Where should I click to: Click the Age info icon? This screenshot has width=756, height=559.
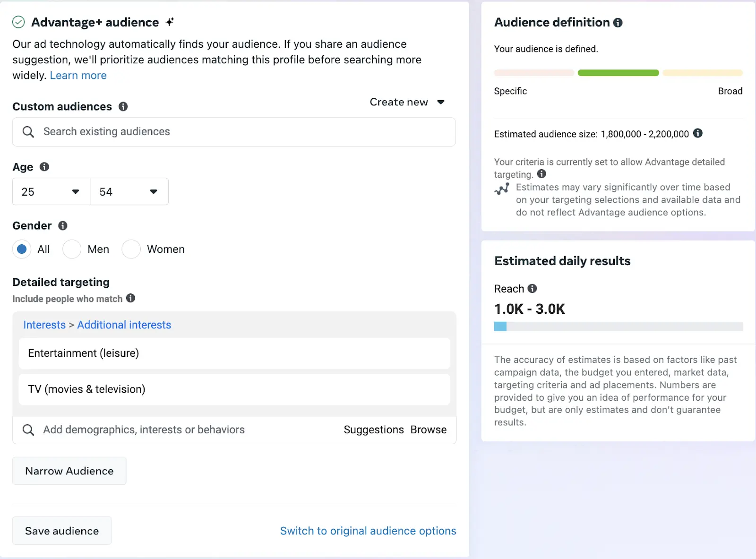[44, 167]
